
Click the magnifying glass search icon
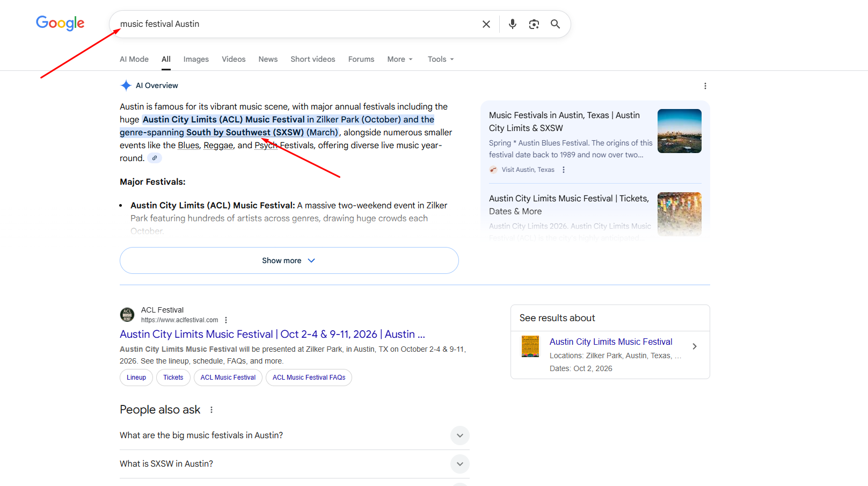click(x=555, y=24)
